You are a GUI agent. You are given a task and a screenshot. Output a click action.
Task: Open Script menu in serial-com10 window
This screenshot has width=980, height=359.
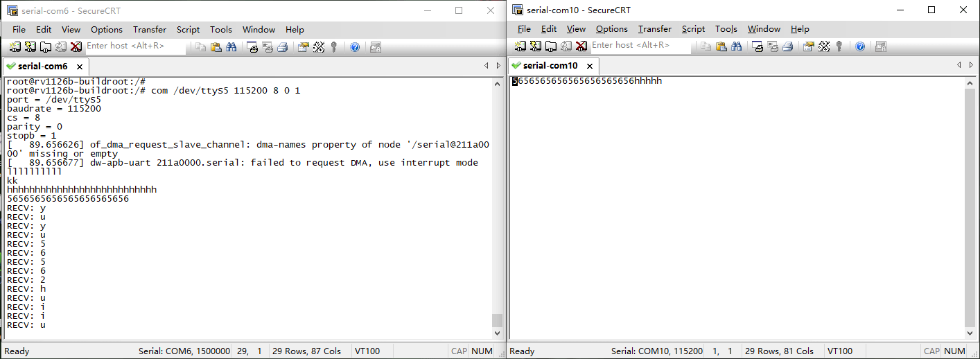(693, 29)
